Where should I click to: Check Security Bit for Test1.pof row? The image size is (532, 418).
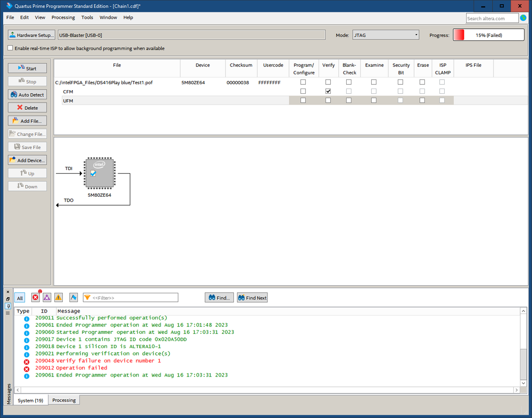400,82
